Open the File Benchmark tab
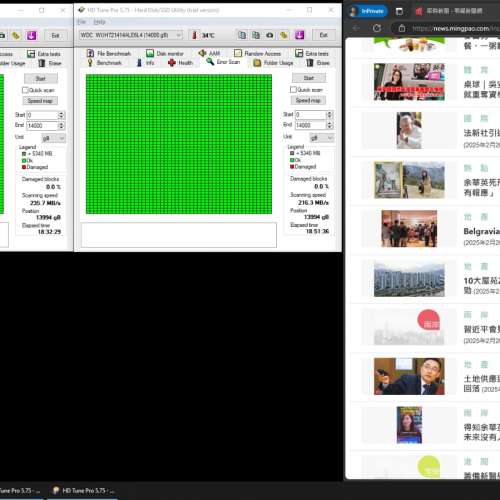 point(109,53)
